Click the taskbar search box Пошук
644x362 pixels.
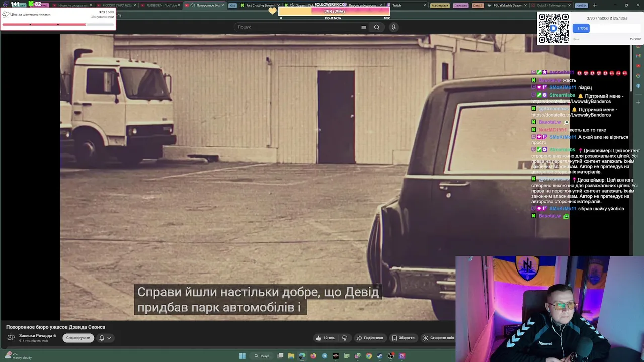(262, 356)
